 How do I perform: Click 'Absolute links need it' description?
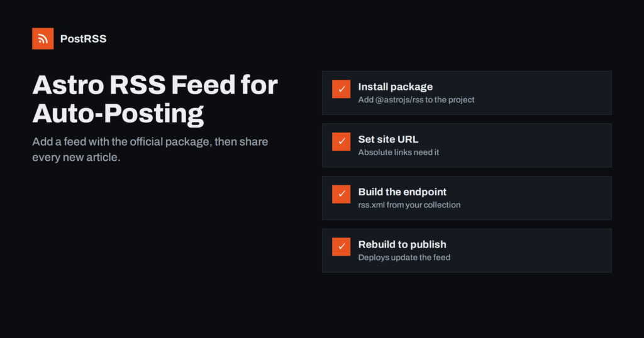(398, 152)
